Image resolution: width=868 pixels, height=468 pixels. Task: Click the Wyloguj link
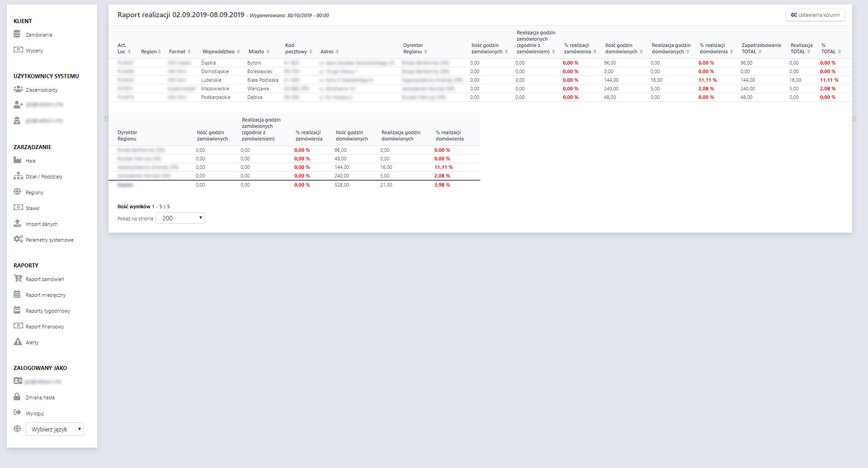click(x=35, y=413)
